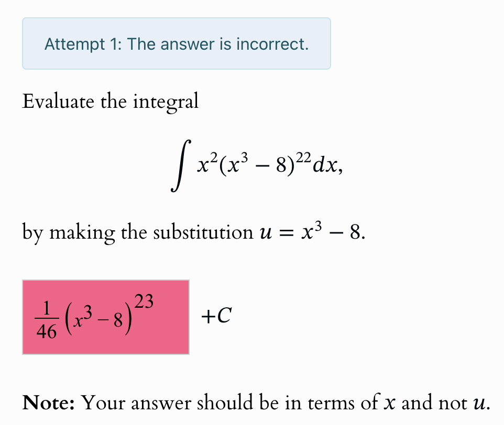Click the pink answer input field
This screenshot has height=425, width=504.
click(x=106, y=317)
